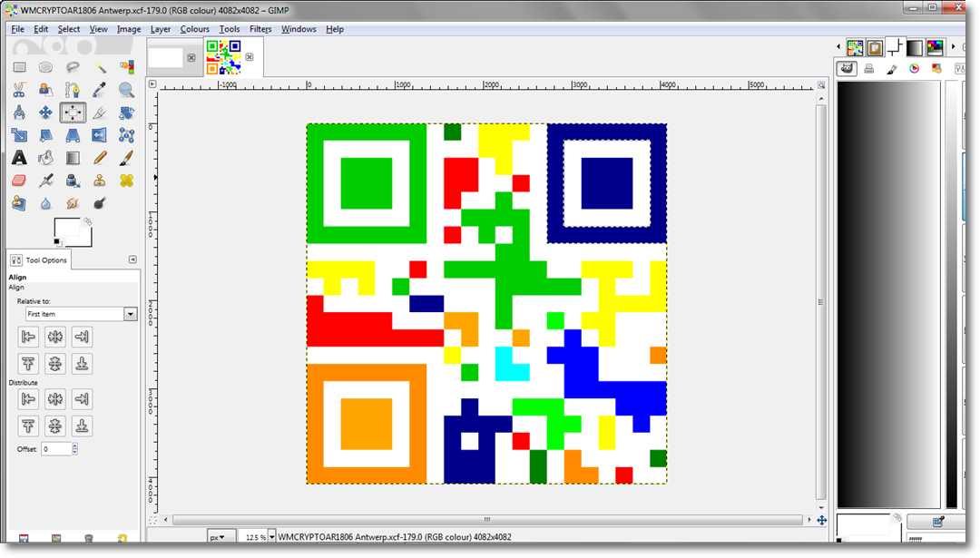Select the Scale tool
The width and height of the screenshot is (980, 558).
(x=19, y=135)
